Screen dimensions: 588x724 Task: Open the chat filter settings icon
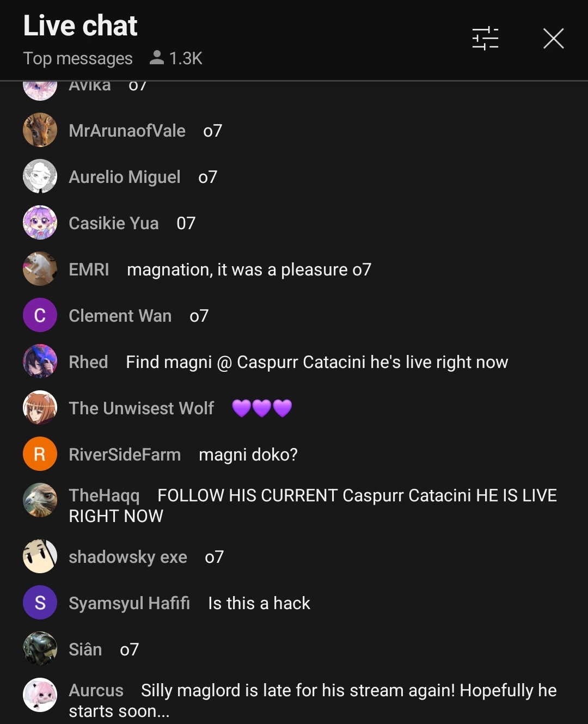[x=485, y=39]
